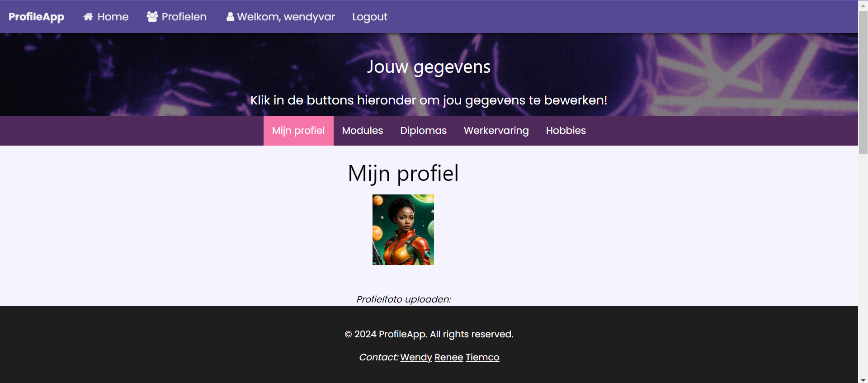This screenshot has width=868, height=383.
Task: Click the user icon beside Welkom
Action: [230, 17]
